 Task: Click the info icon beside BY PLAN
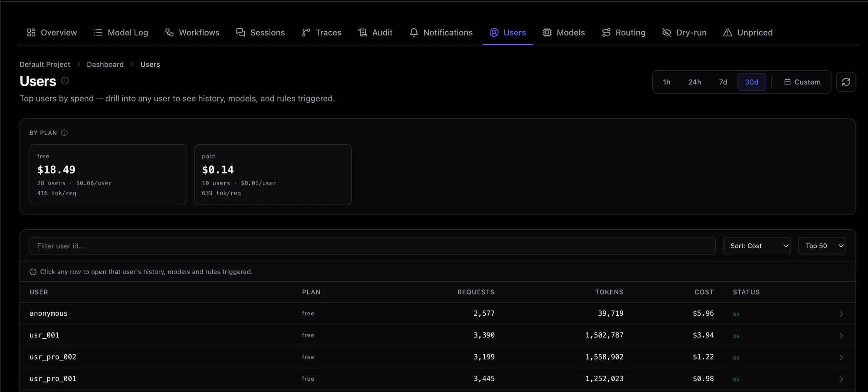pos(64,133)
